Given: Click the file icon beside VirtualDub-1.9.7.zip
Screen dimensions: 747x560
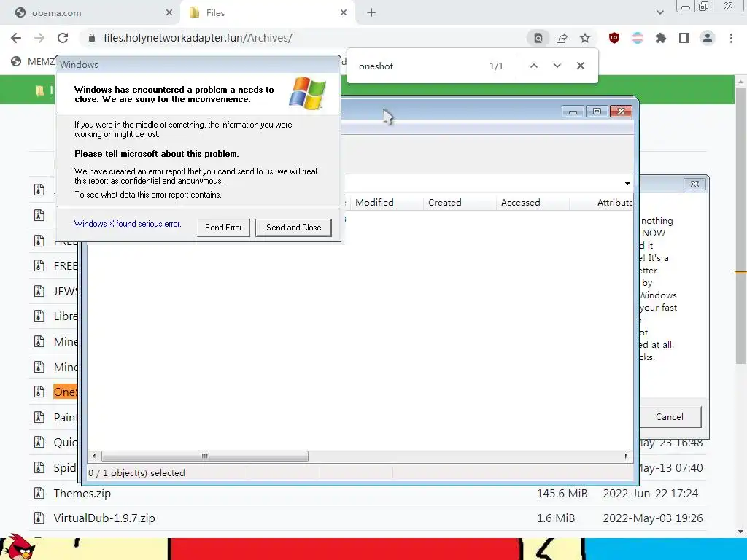Looking at the screenshot, I should [39, 518].
